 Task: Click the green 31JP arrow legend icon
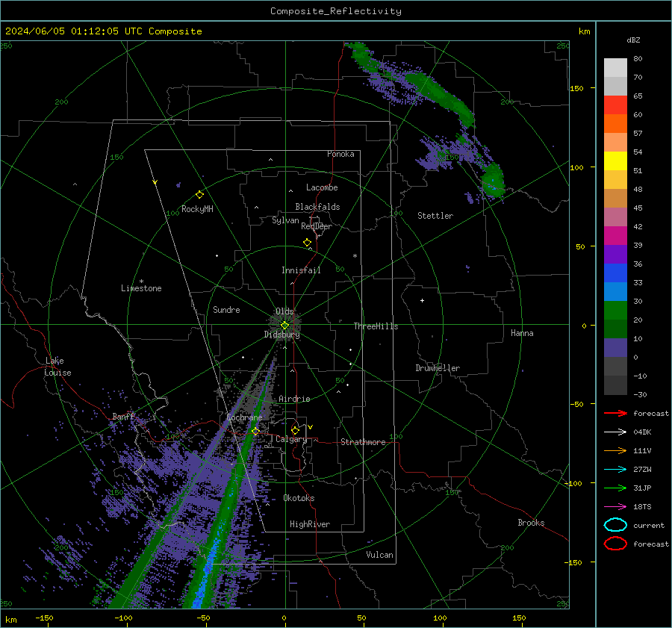click(615, 488)
